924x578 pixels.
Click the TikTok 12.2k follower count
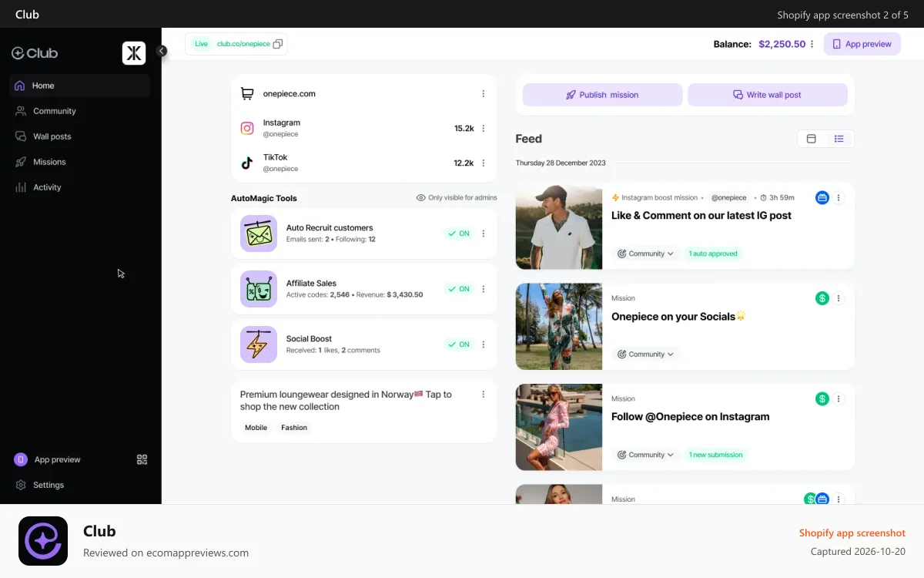point(464,163)
